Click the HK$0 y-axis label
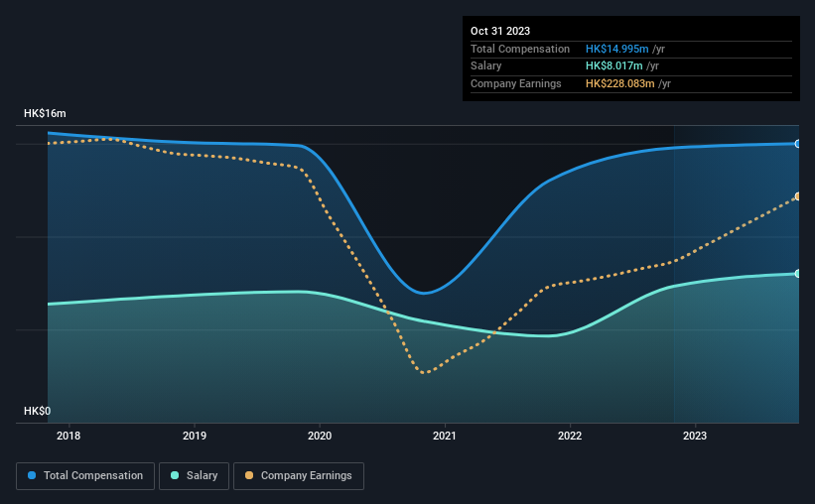 tap(38, 411)
